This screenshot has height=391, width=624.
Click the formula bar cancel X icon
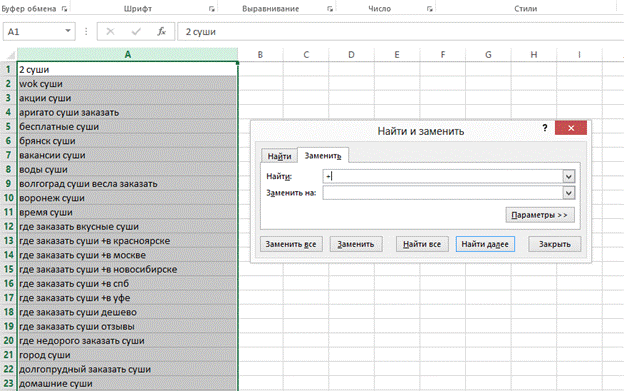click(110, 31)
